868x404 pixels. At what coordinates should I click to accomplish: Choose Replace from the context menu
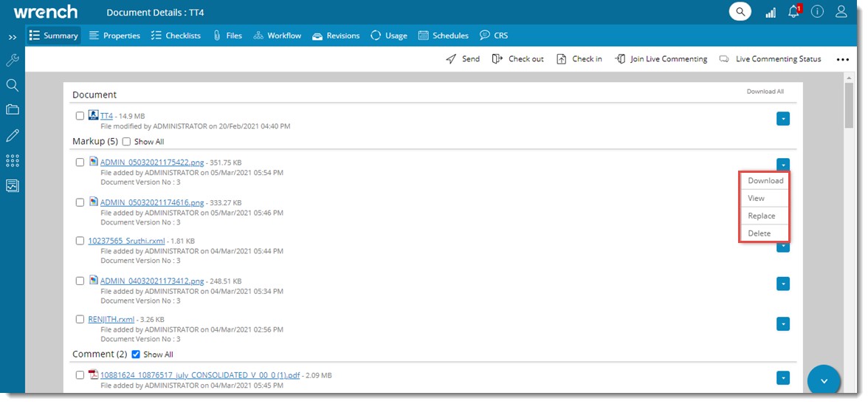(762, 216)
